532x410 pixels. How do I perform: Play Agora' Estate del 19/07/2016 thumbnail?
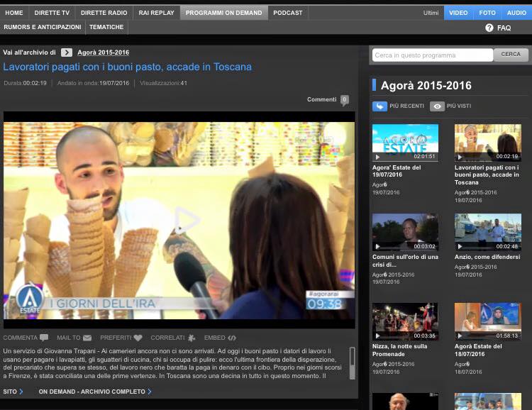(x=405, y=143)
